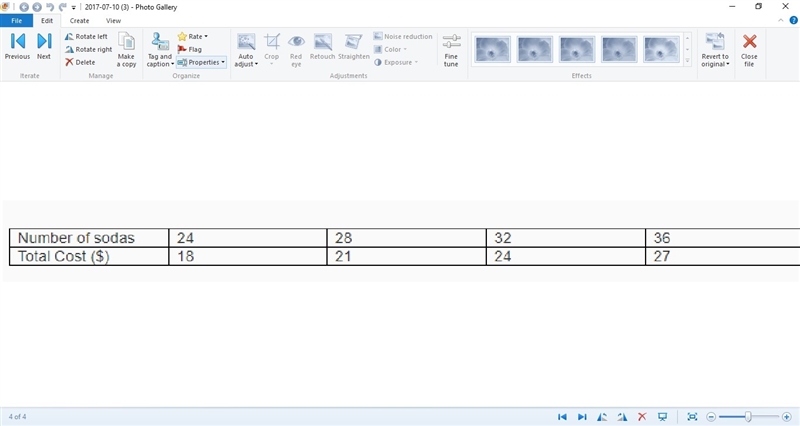Image resolution: width=800 pixels, height=426 pixels.
Task: Select the Retouch tool
Action: (x=322, y=47)
